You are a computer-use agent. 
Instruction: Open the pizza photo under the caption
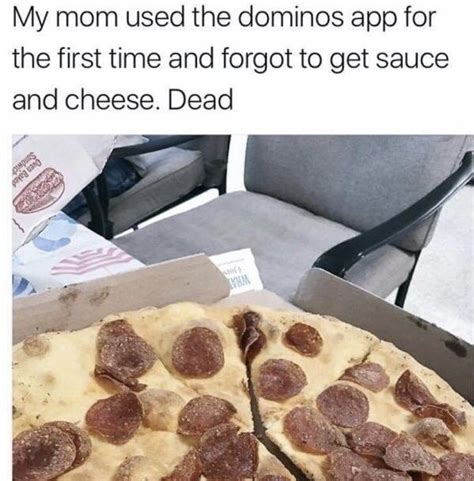[243, 307]
